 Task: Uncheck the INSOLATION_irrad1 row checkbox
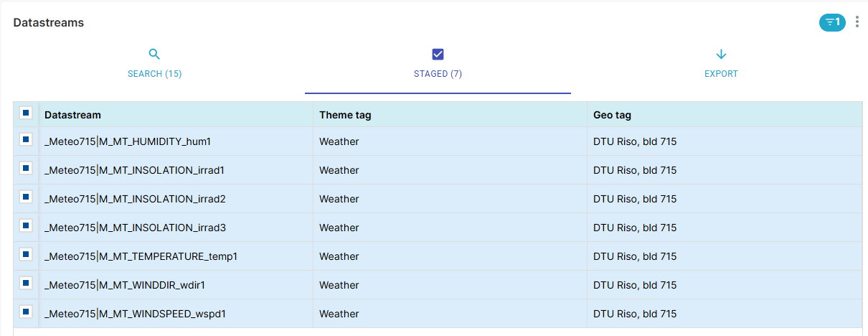[26, 168]
